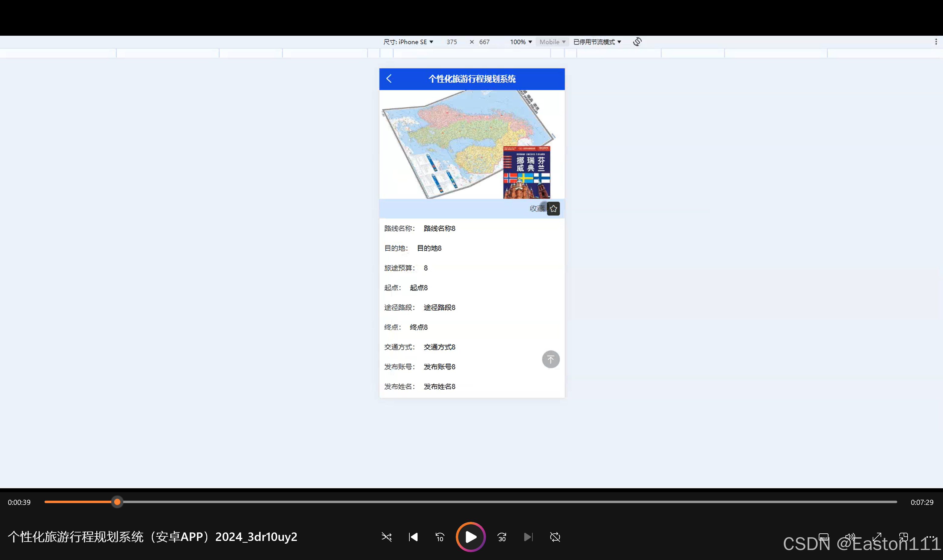Expand the 已停用节流模式 throttling dropdown

(x=597, y=42)
